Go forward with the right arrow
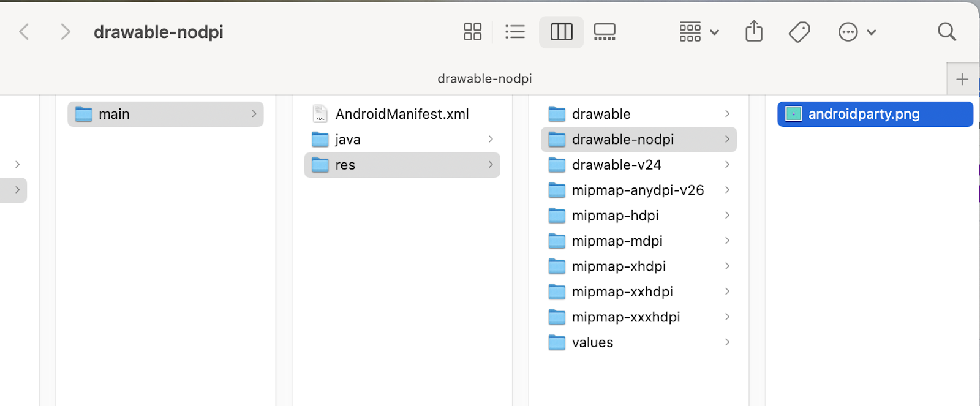The image size is (980, 406). (65, 32)
